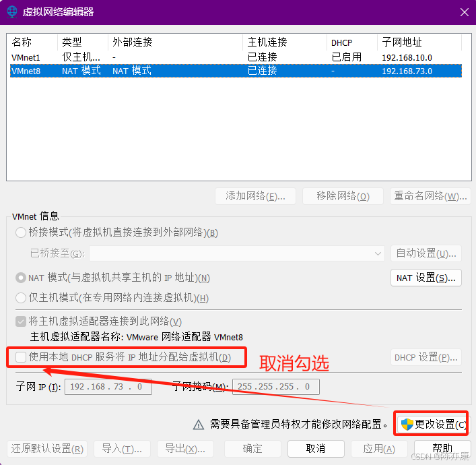Click 已启用 DHCP cell of VMnet1
The image size is (476, 465).
click(347, 57)
